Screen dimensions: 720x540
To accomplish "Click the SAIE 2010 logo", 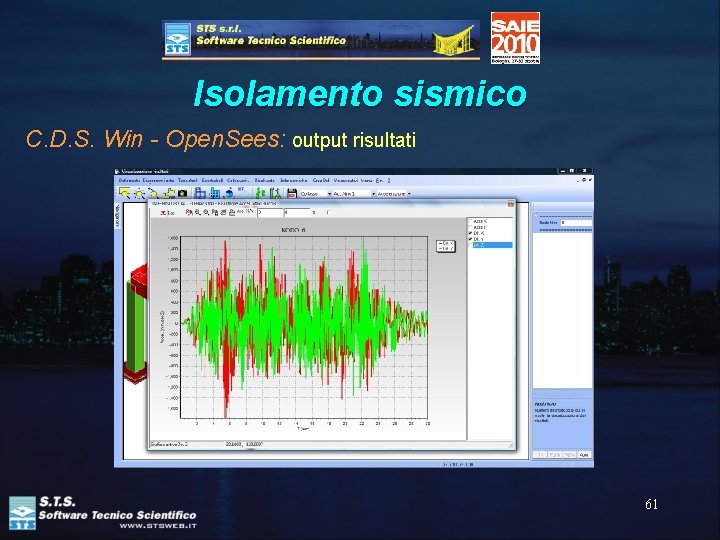I will (x=515, y=38).
